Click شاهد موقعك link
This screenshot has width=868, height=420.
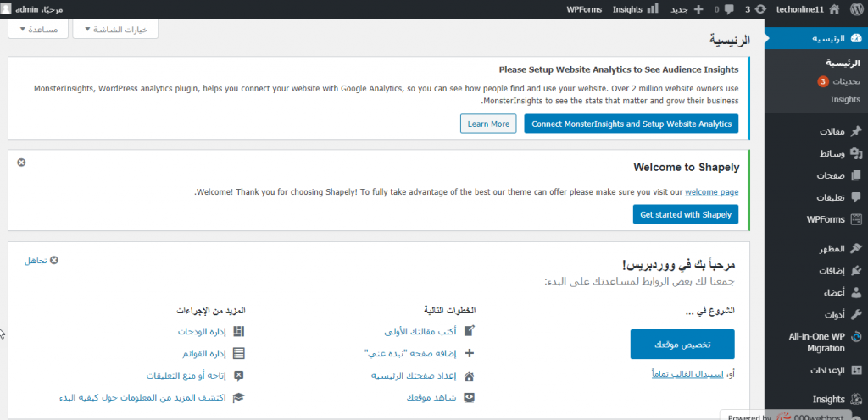click(x=431, y=399)
